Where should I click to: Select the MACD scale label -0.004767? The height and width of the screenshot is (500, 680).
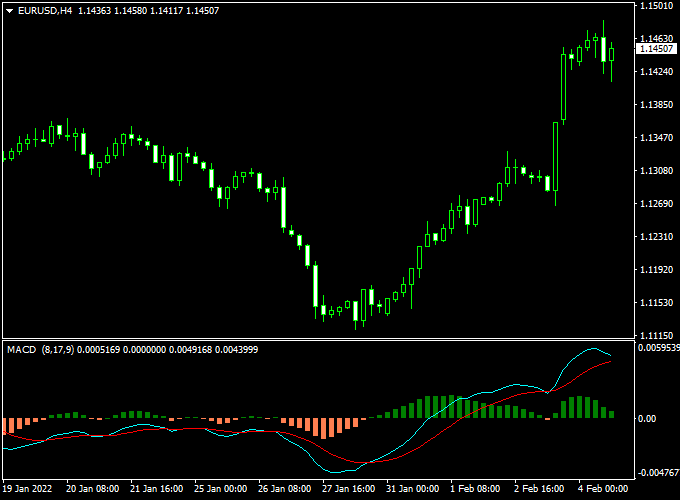658,472
